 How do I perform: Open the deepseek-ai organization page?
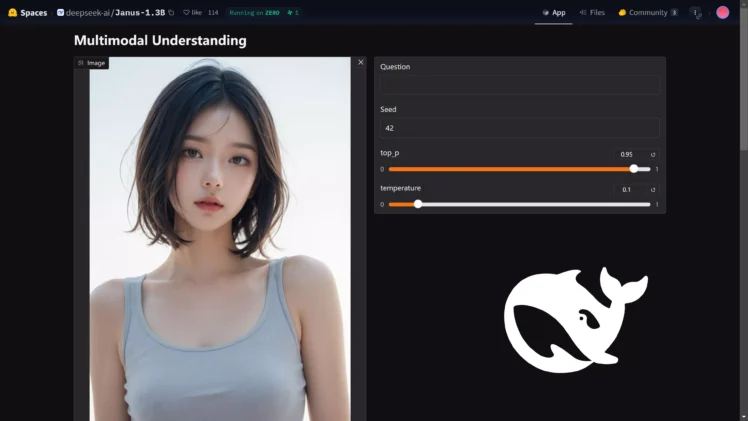(88, 13)
